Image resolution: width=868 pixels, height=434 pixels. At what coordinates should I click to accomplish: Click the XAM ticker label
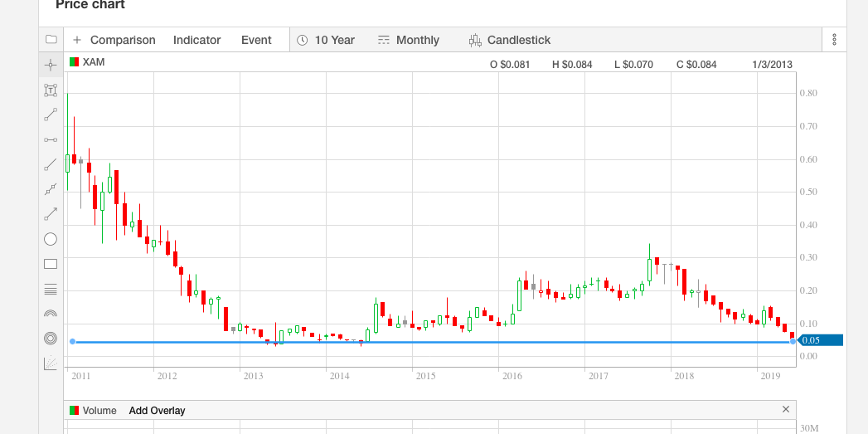click(94, 62)
